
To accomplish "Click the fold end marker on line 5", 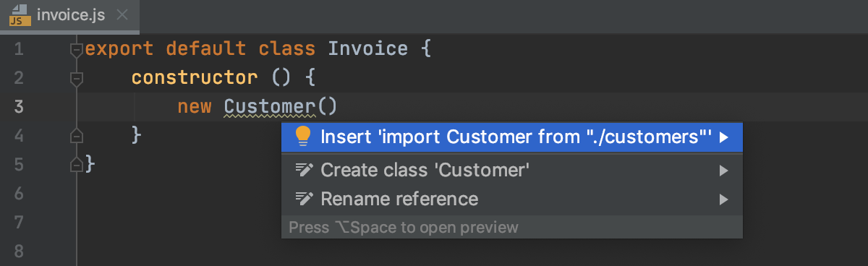I will [77, 165].
